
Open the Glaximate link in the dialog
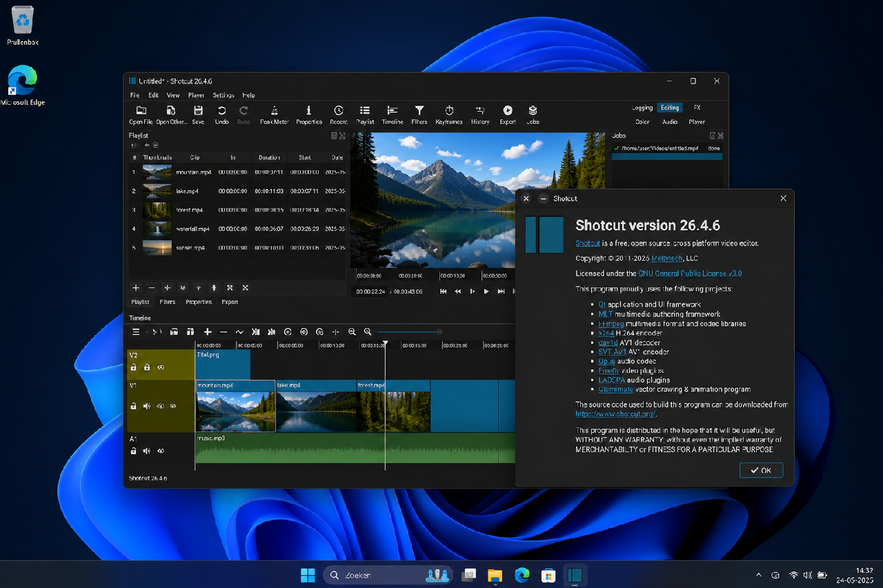coord(615,389)
